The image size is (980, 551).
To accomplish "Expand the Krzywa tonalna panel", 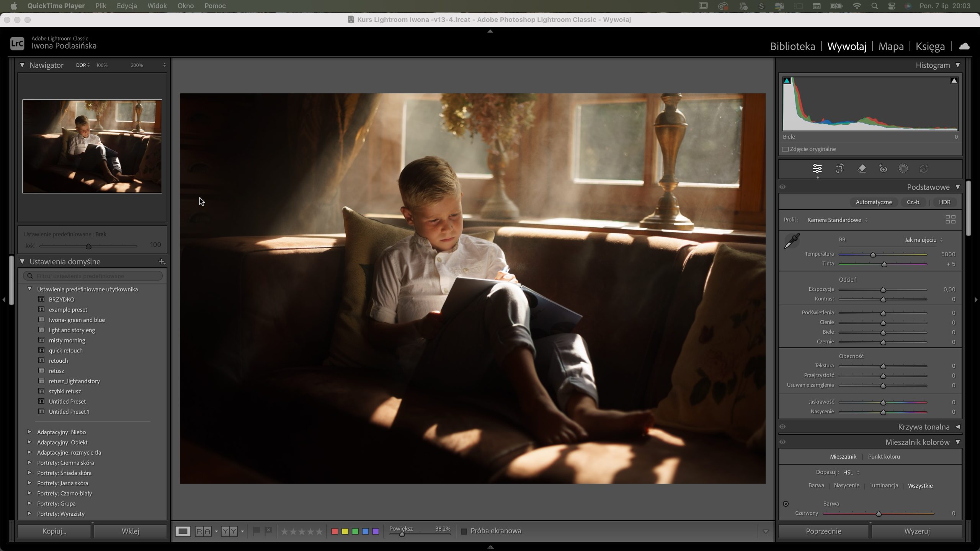I will pos(957,427).
